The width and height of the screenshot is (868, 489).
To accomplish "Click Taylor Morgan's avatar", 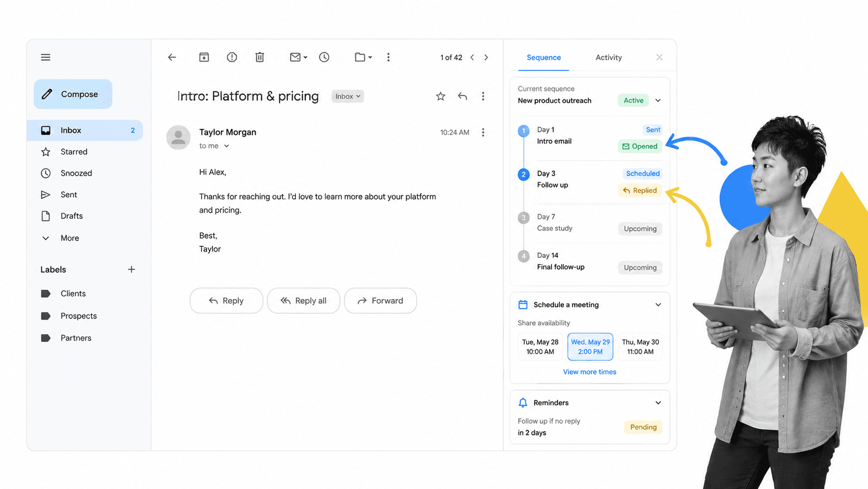I will click(x=178, y=137).
